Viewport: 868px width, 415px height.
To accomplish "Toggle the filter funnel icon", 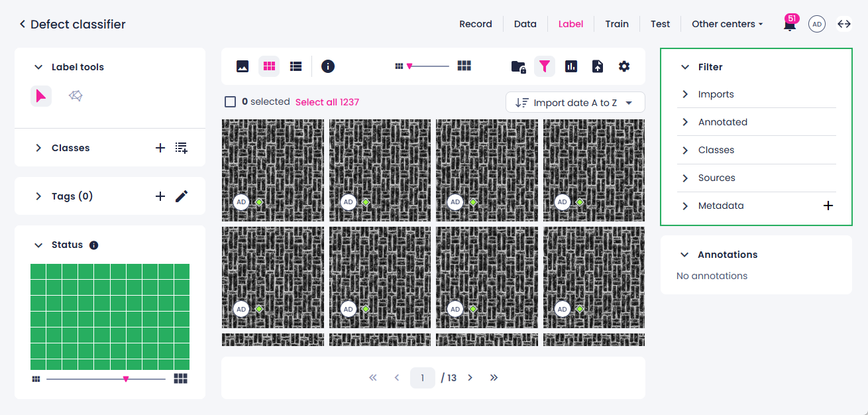I will point(545,66).
